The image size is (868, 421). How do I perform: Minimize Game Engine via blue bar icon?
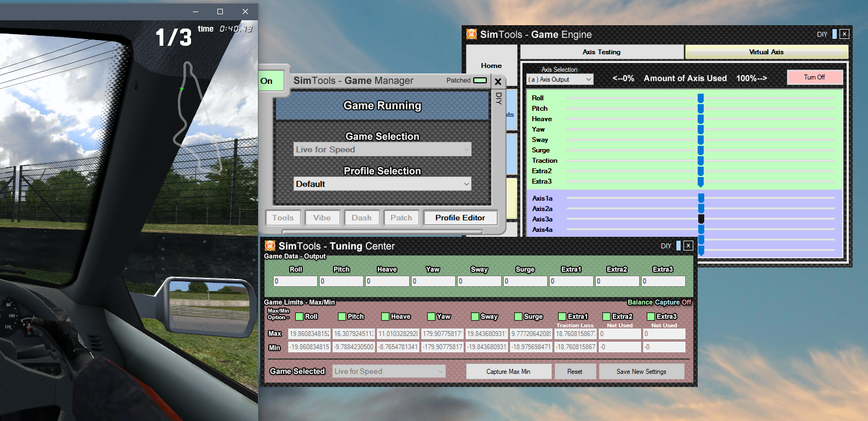835,34
